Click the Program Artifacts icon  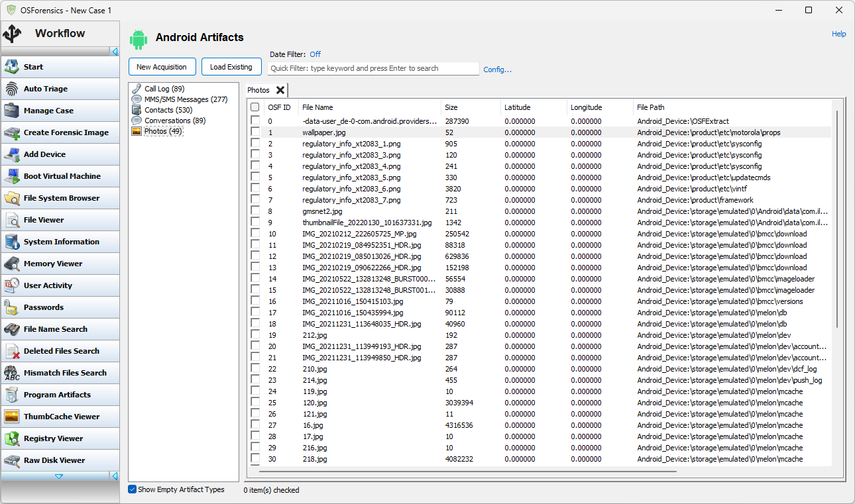pyautogui.click(x=12, y=395)
